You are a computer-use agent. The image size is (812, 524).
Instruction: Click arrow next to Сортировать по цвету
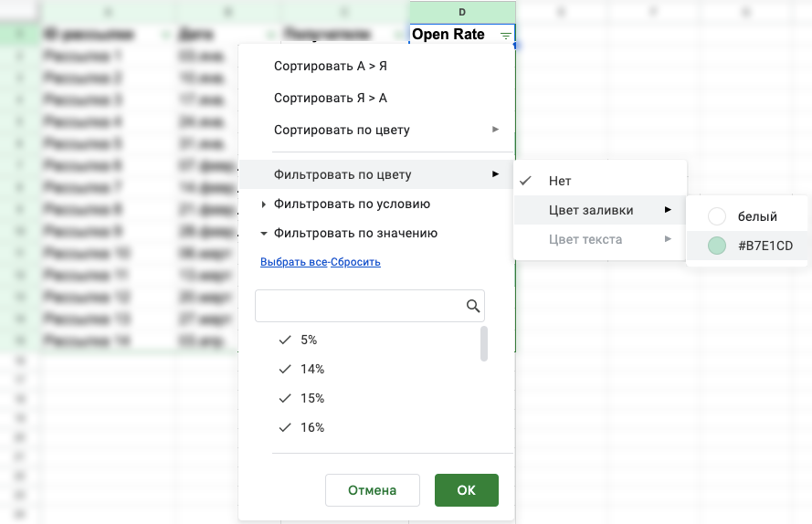pyautogui.click(x=496, y=130)
